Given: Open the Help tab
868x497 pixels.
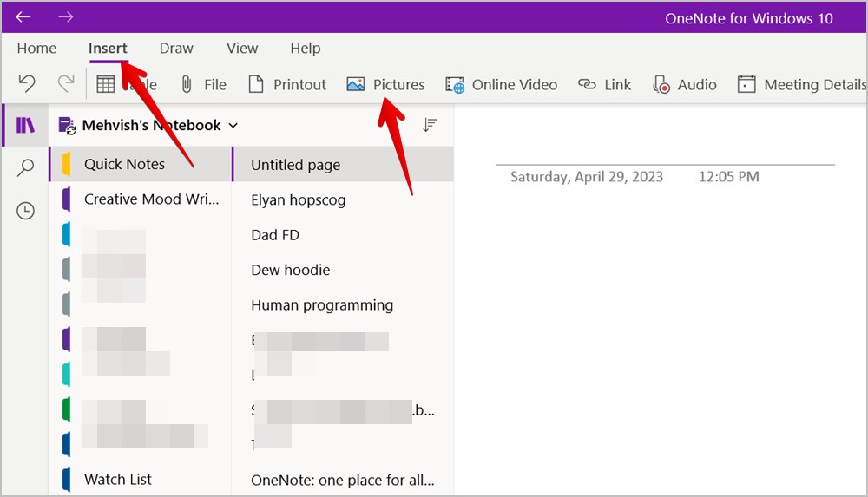Looking at the screenshot, I should (306, 49).
